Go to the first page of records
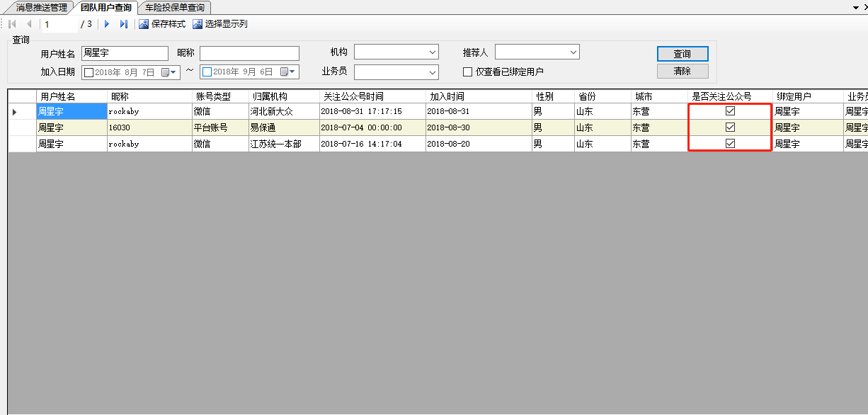Viewport: 868px width, 415px height. [13, 24]
